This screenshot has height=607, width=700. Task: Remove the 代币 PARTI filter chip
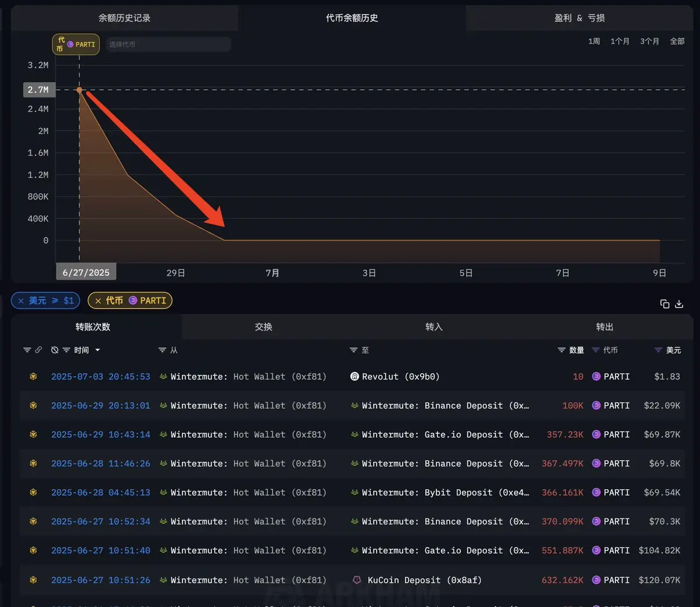point(98,301)
